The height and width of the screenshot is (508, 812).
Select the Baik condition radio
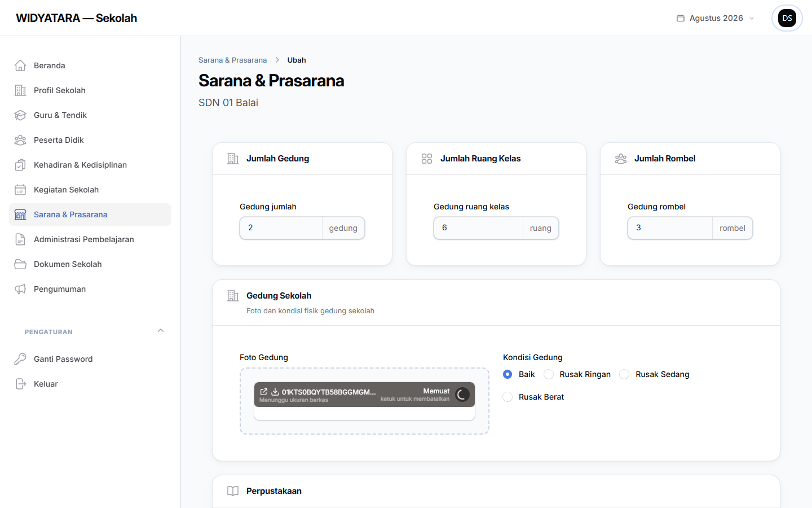click(507, 374)
